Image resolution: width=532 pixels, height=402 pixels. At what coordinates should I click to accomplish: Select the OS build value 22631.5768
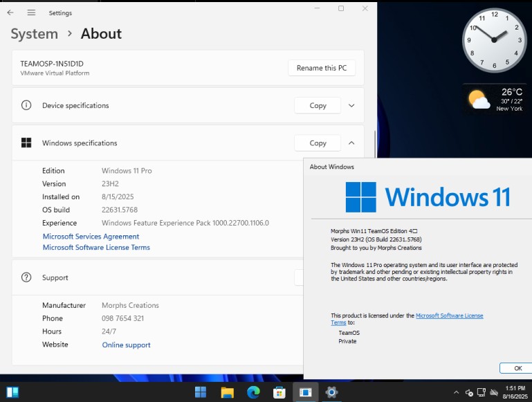pos(120,210)
